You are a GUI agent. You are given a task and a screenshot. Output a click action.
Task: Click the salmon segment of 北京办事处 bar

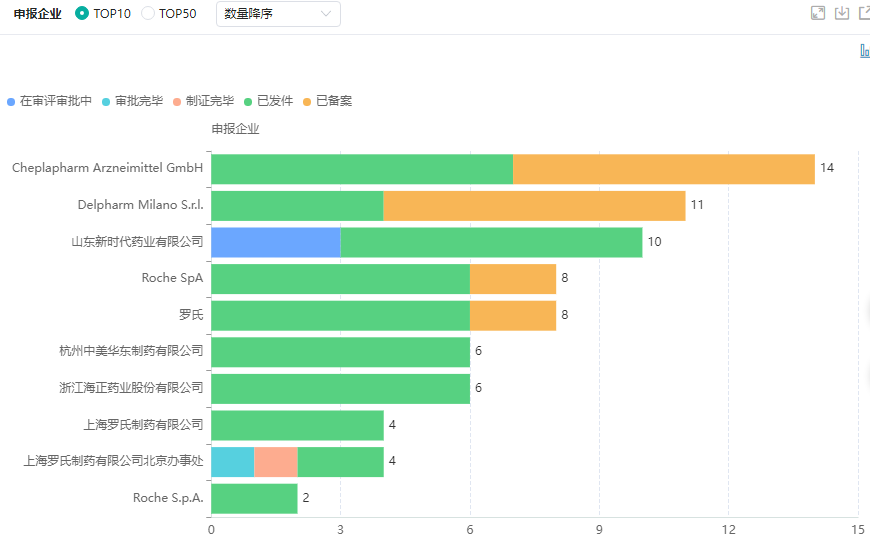point(276,462)
